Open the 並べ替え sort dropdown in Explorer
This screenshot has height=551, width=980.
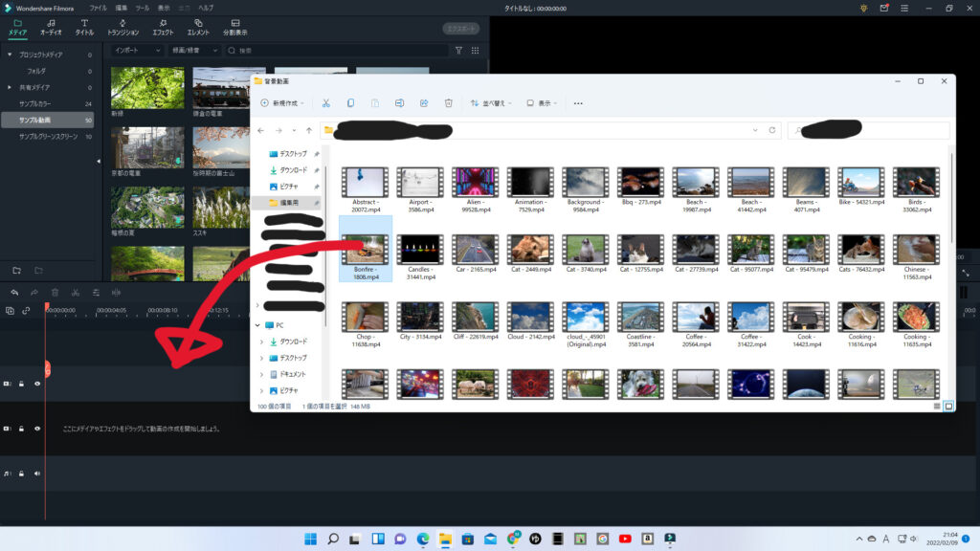[x=491, y=103]
